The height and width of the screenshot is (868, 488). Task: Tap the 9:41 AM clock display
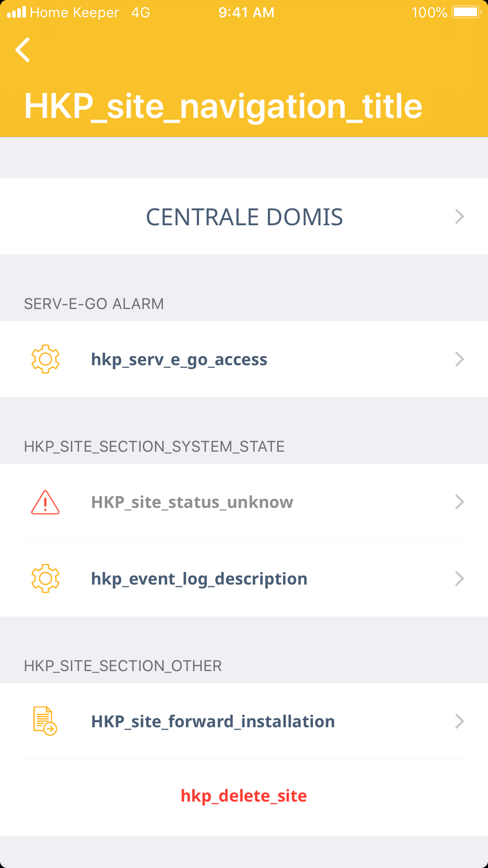tap(246, 13)
